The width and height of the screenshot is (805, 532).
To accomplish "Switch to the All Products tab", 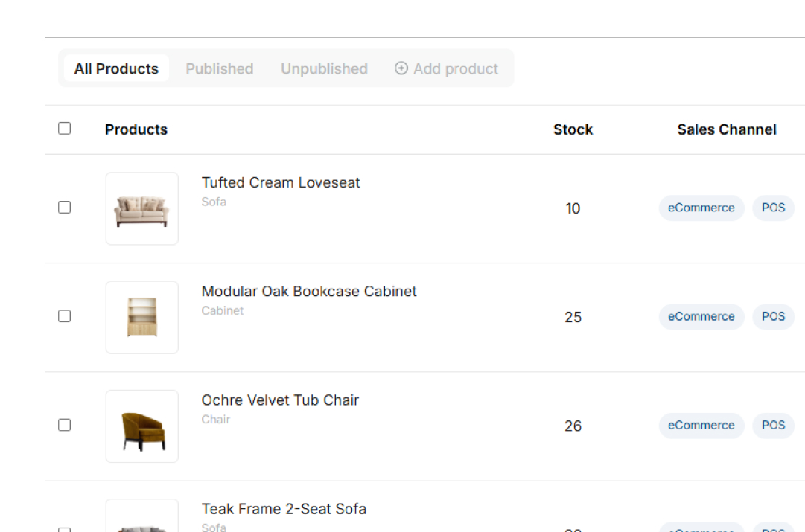I will pyautogui.click(x=116, y=68).
